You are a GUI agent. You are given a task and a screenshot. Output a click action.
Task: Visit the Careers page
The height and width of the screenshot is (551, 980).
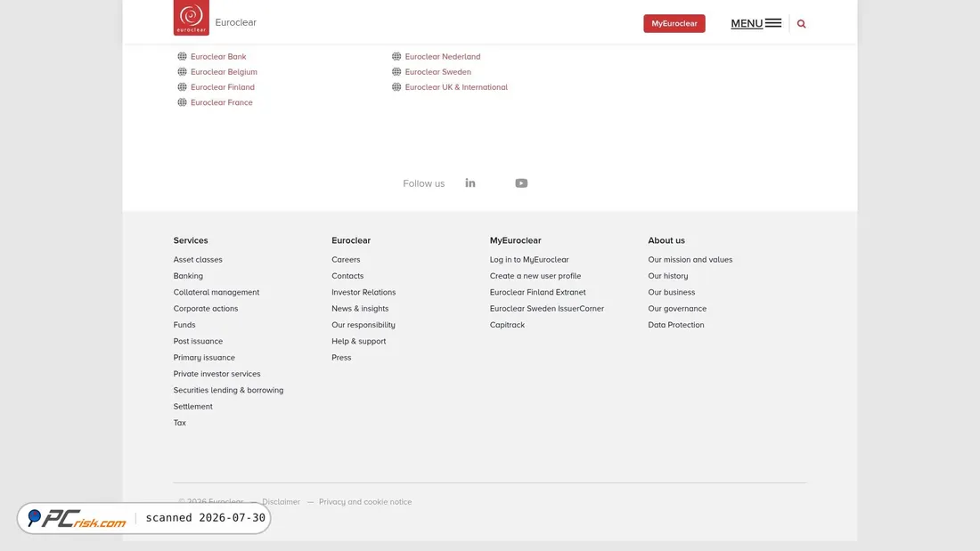click(x=346, y=259)
